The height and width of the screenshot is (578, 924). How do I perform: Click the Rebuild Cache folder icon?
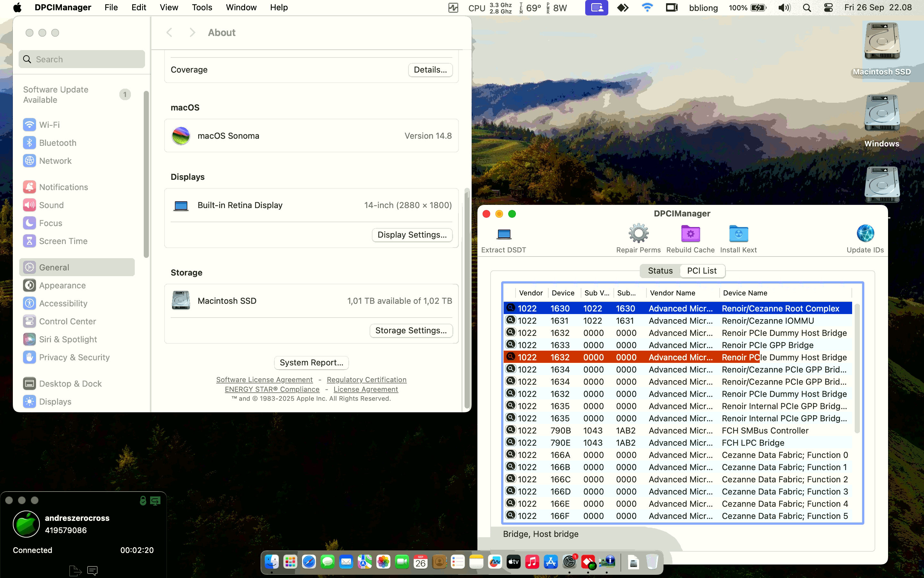(690, 233)
